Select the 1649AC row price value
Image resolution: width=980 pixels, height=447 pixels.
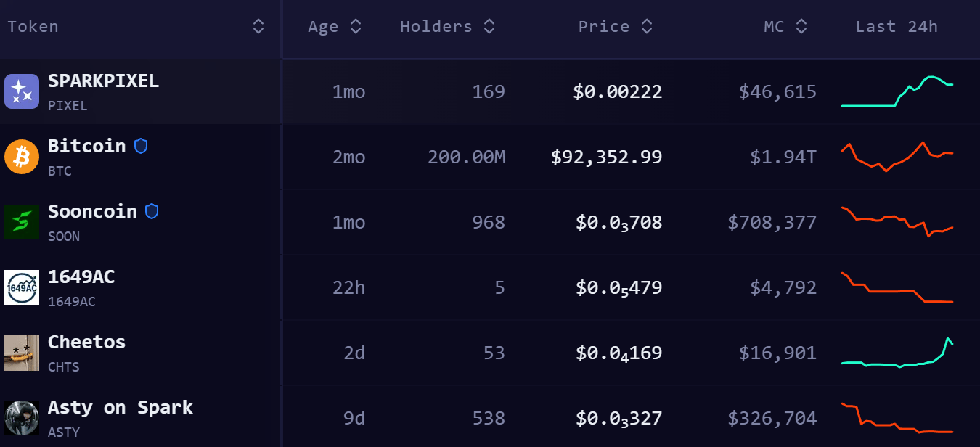coord(618,288)
